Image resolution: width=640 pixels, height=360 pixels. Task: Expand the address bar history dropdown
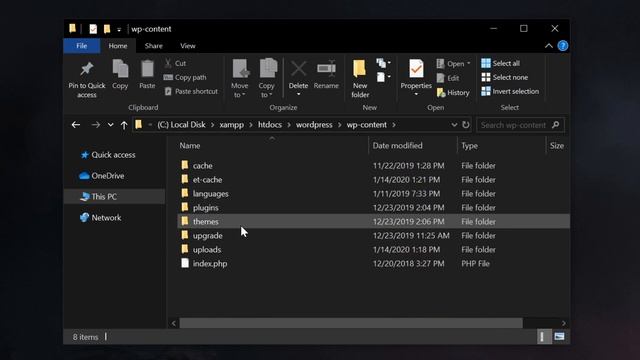point(454,125)
